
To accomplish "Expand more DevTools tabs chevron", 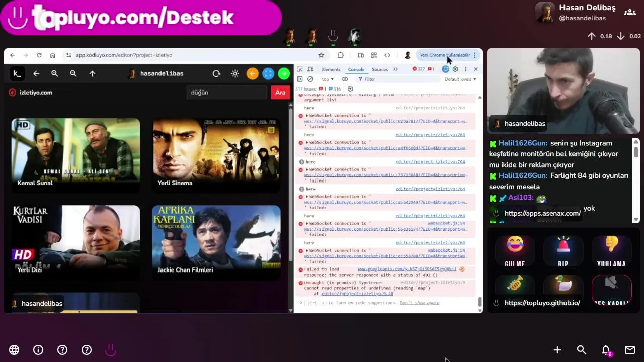I will coord(395,69).
